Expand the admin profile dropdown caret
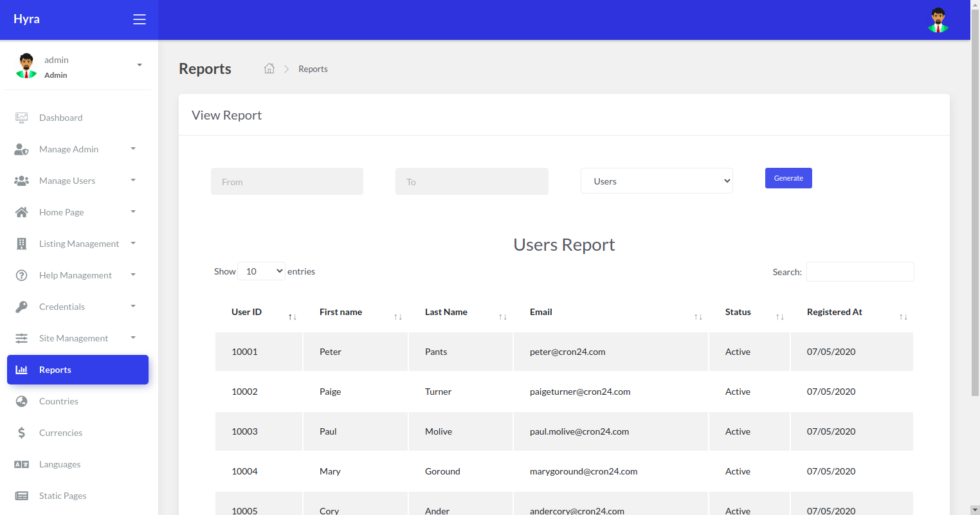The height and width of the screenshot is (515, 980). point(140,65)
